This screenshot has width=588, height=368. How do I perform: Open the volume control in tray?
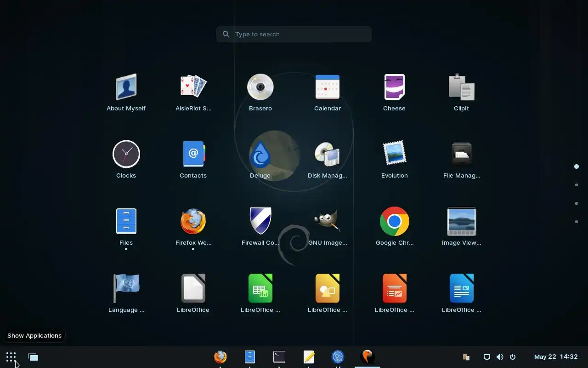pyautogui.click(x=500, y=357)
